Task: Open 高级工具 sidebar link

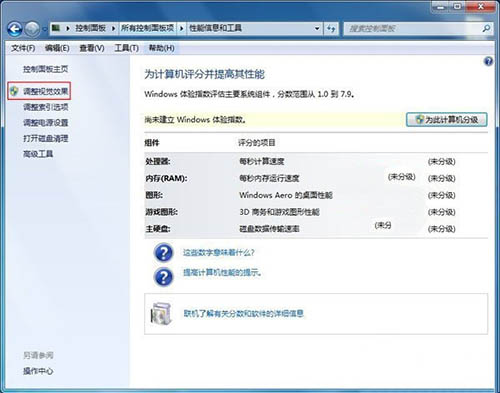Action: coord(38,154)
